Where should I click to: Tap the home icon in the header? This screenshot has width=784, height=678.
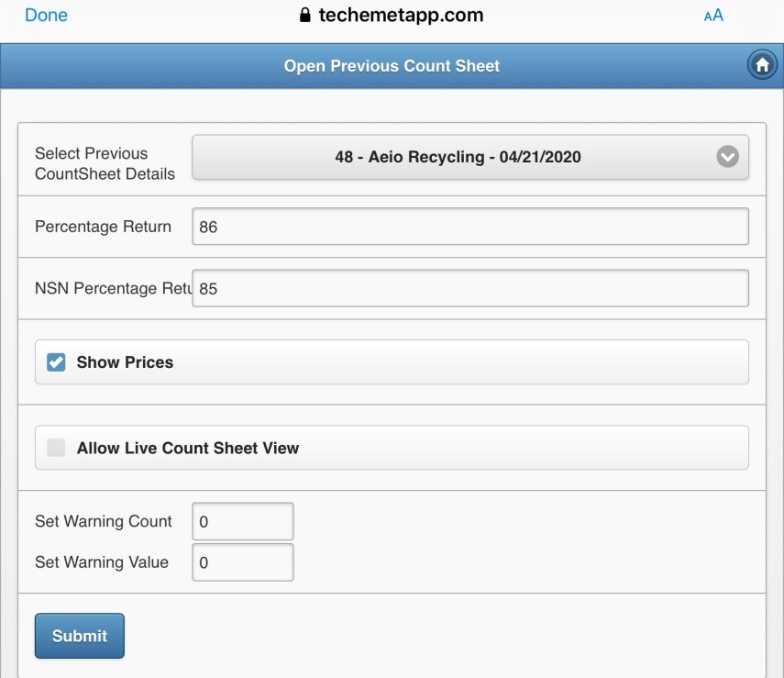pyautogui.click(x=761, y=65)
